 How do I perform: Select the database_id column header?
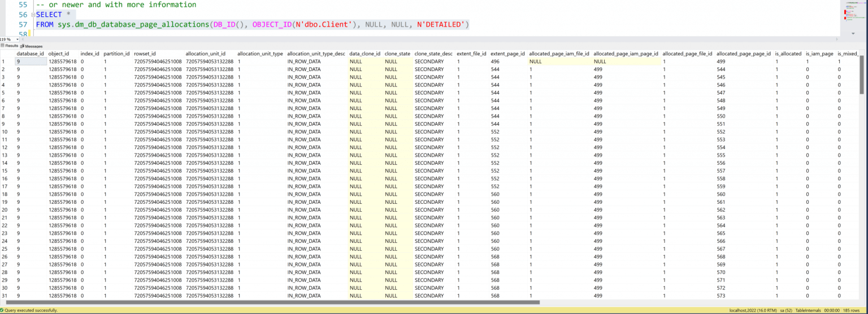(30, 54)
